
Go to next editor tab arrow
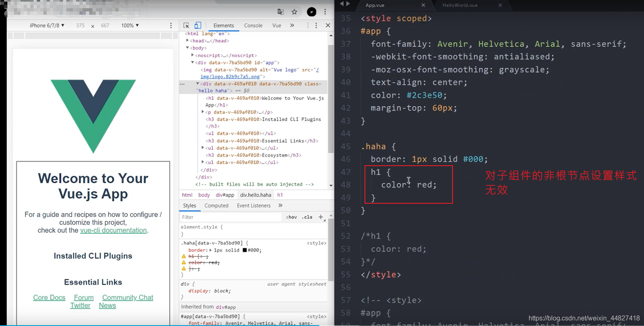(348, 4)
